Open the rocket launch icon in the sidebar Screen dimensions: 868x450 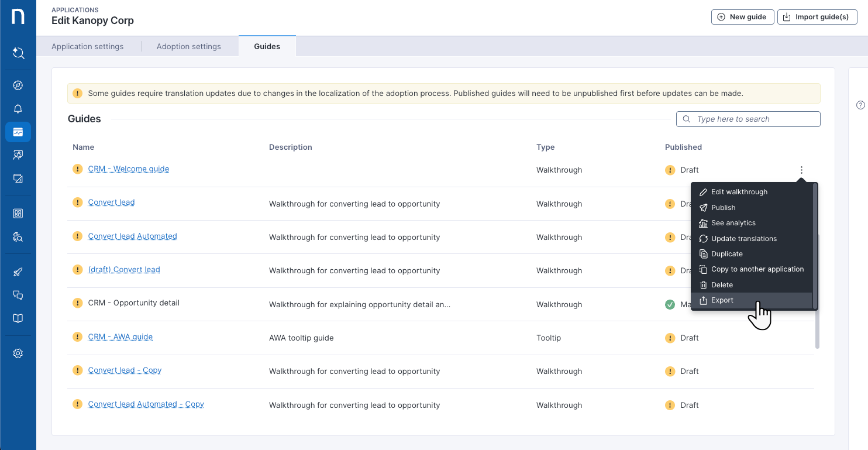pyautogui.click(x=18, y=272)
